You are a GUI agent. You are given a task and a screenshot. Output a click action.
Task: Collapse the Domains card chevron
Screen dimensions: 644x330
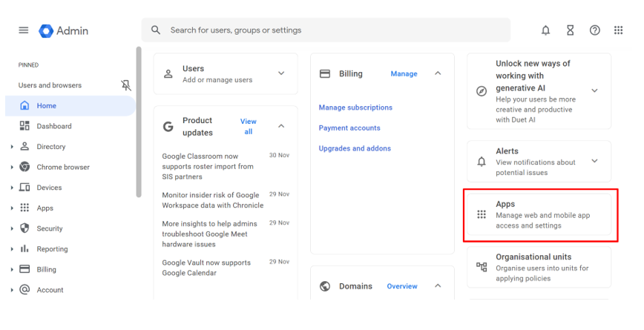438,286
